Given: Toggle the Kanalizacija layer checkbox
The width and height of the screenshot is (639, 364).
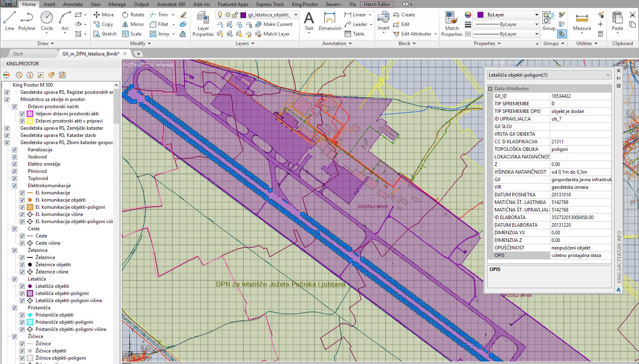Looking at the screenshot, I should coord(15,150).
